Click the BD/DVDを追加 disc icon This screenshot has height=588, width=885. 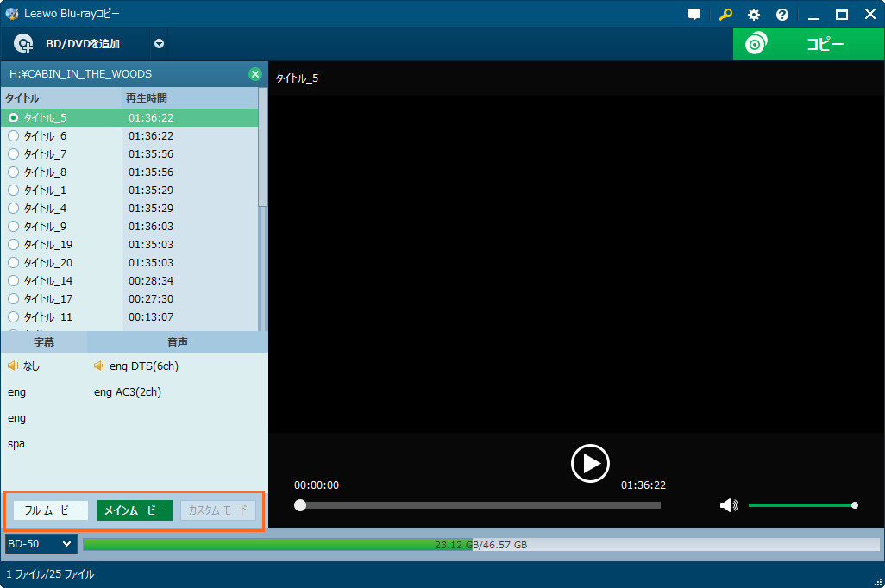click(23, 43)
